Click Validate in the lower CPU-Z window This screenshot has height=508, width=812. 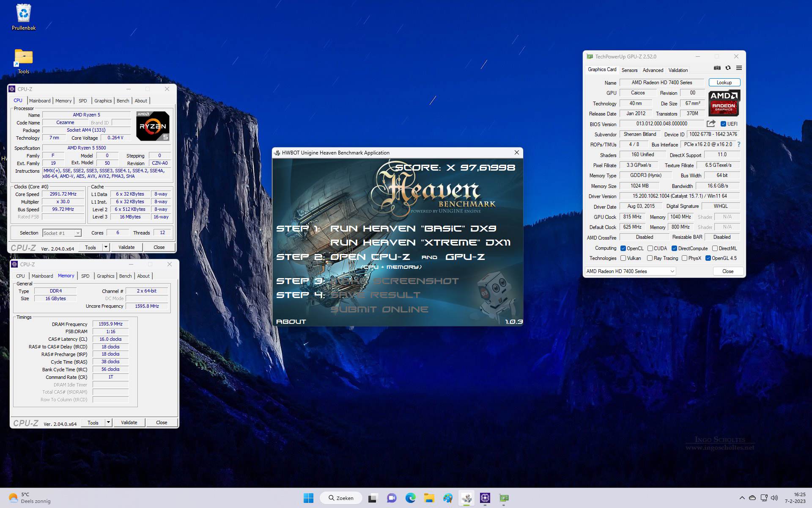(x=129, y=422)
